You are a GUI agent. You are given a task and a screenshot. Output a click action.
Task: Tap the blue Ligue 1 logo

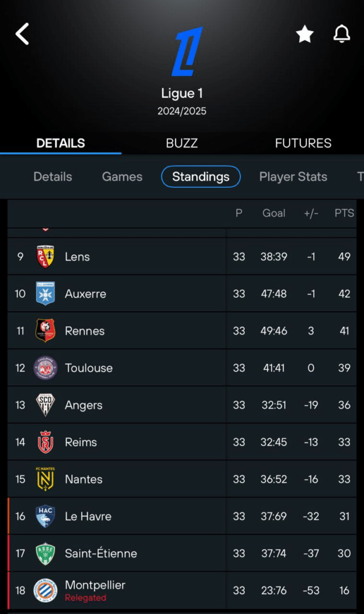[x=186, y=52]
